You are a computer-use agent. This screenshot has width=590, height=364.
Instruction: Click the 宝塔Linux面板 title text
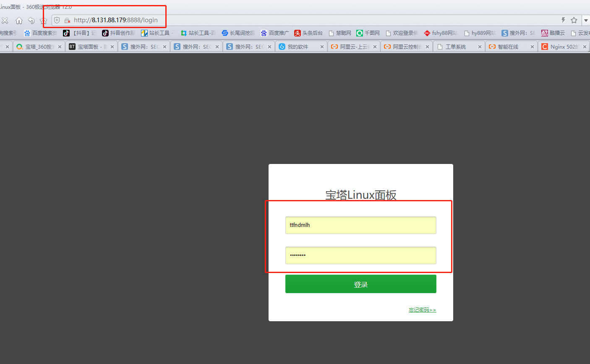(x=361, y=195)
